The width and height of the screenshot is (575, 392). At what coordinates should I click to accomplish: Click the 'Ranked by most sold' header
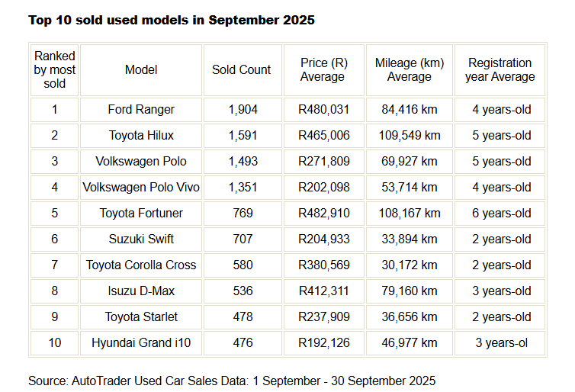click(55, 69)
